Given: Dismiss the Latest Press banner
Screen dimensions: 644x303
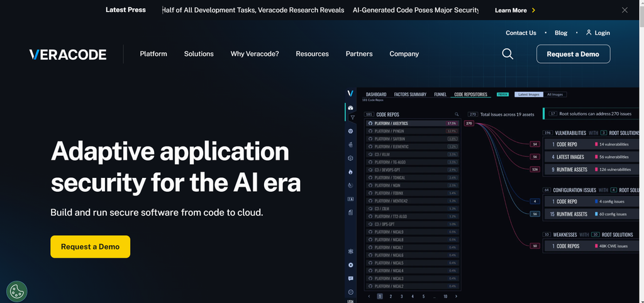Looking at the screenshot, I should 625,10.
